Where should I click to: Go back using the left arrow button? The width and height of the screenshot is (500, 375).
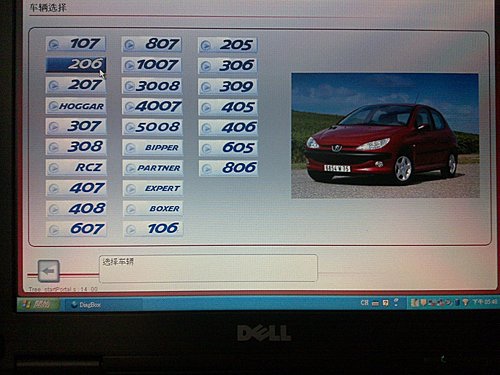(49, 271)
